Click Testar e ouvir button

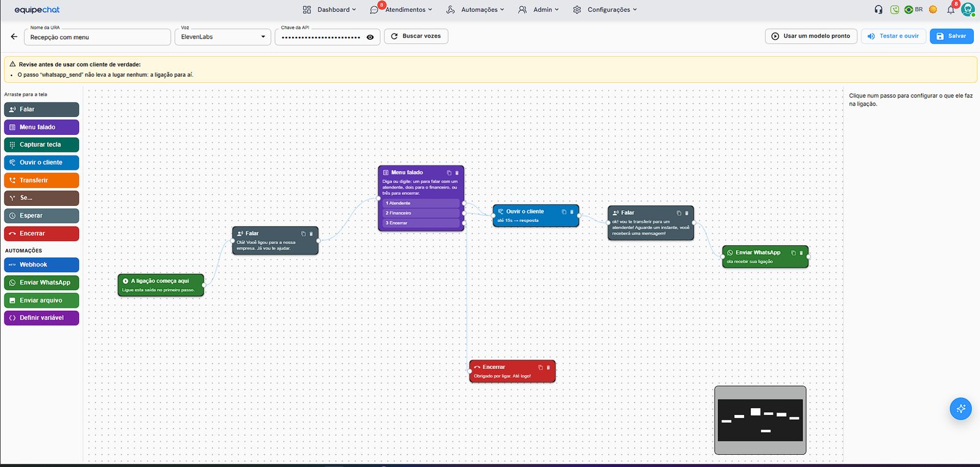[894, 36]
